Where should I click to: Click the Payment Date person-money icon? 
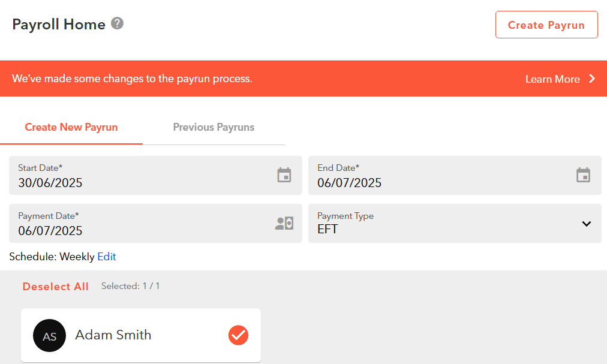pyautogui.click(x=284, y=223)
